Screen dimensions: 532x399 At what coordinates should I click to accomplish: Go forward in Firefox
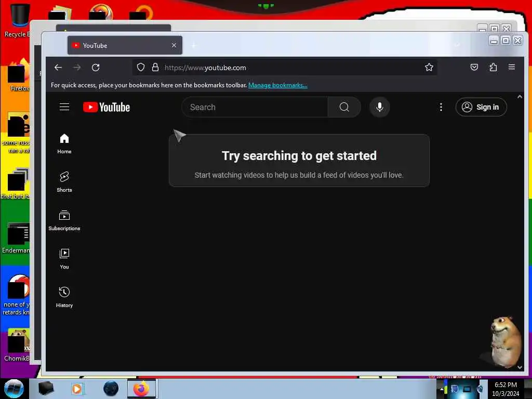click(x=77, y=68)
